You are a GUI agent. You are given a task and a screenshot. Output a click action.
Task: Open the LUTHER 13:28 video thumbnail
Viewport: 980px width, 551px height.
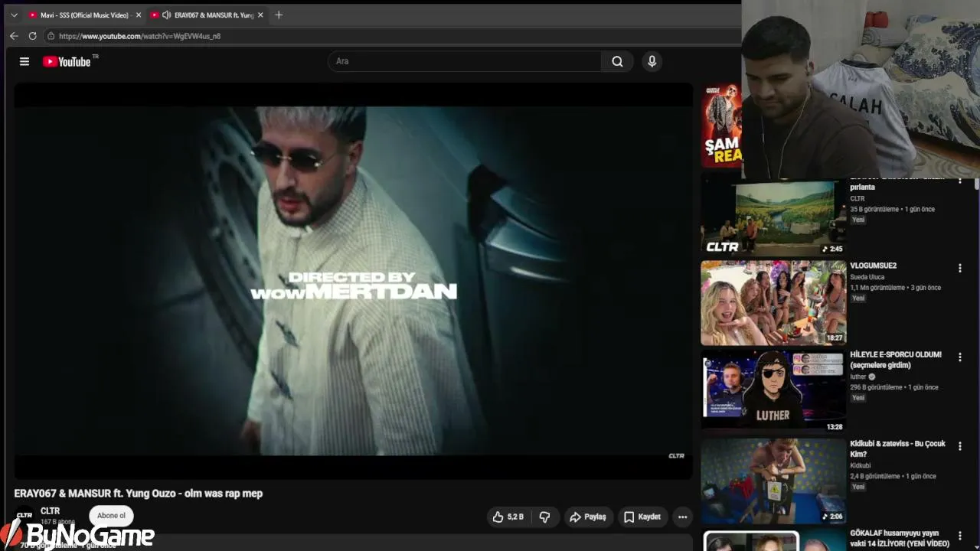coord(773,392)
